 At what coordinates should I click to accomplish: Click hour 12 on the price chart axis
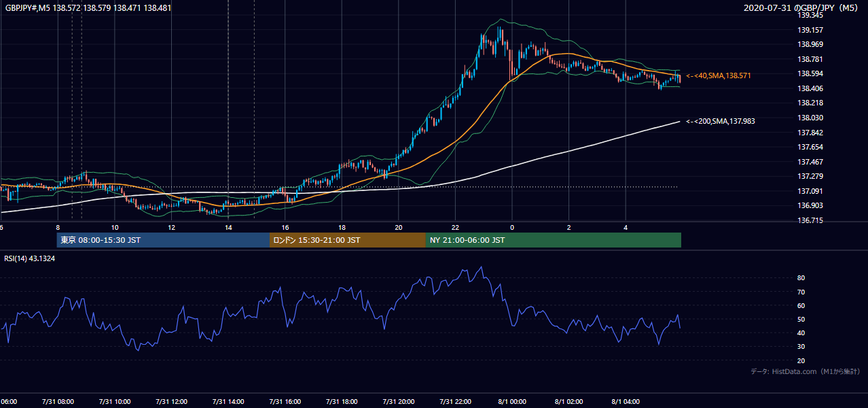pos(172,227)
